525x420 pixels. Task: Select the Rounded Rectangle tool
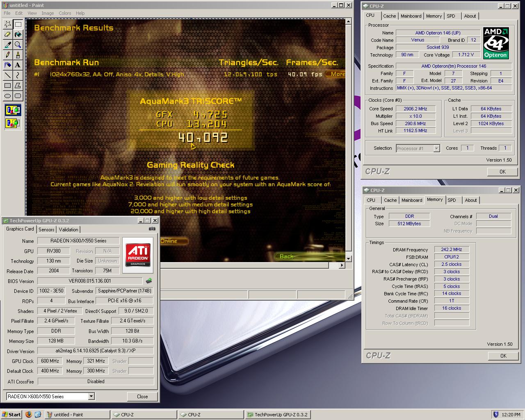click(x=18, y=96)
